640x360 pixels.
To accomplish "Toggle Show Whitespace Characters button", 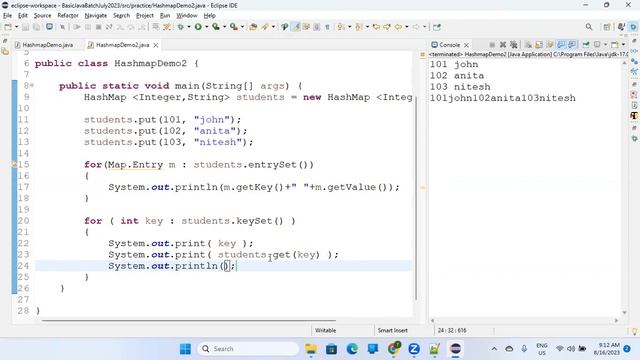I will click(327, 27).
